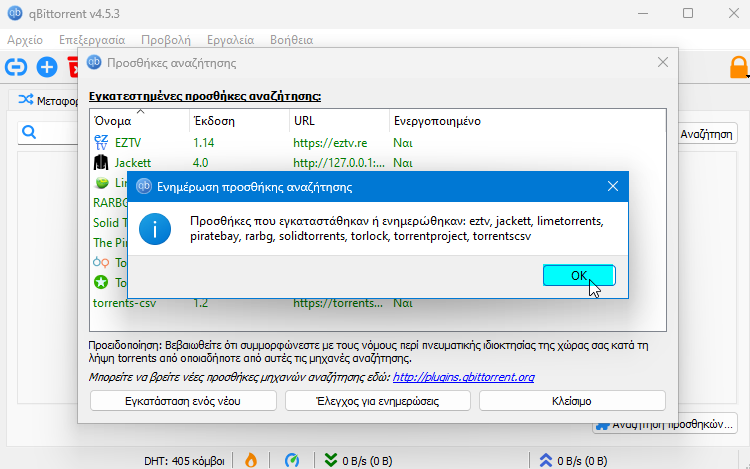Image resolution: width=750 pixels, height=469 pixels.
Task: Select the LimeTorrents lime icon
Action: coord(101,183)
